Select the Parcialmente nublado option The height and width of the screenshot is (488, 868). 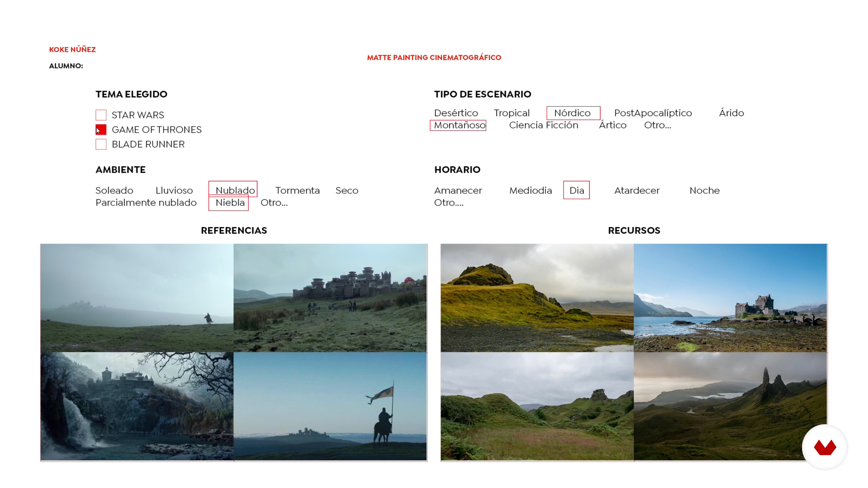pyautogui.click(x=146, y=202)
